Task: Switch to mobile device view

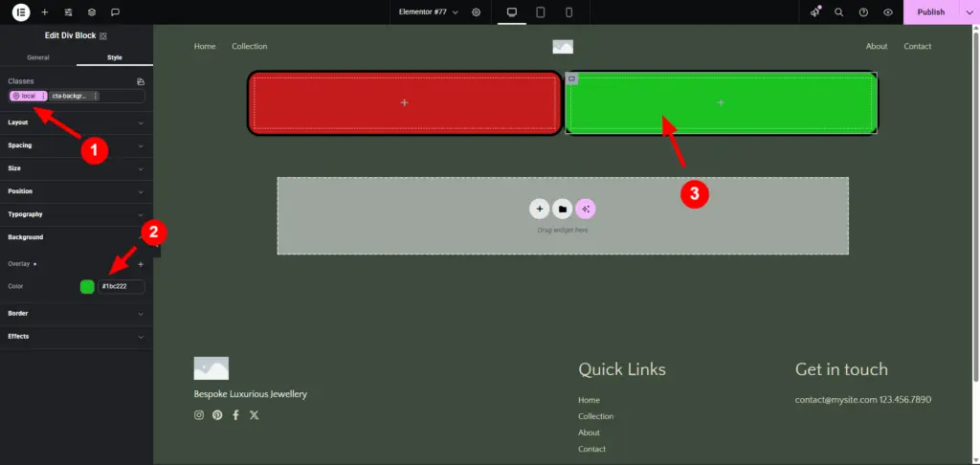Action: pyautogui.click(x=568, y=11)
